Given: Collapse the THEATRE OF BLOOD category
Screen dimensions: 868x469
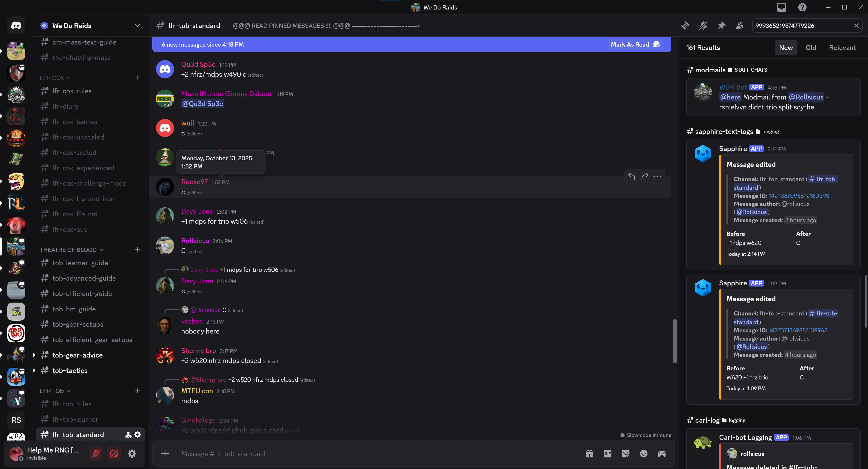Looking at the screenshot, I should (71, 250).
